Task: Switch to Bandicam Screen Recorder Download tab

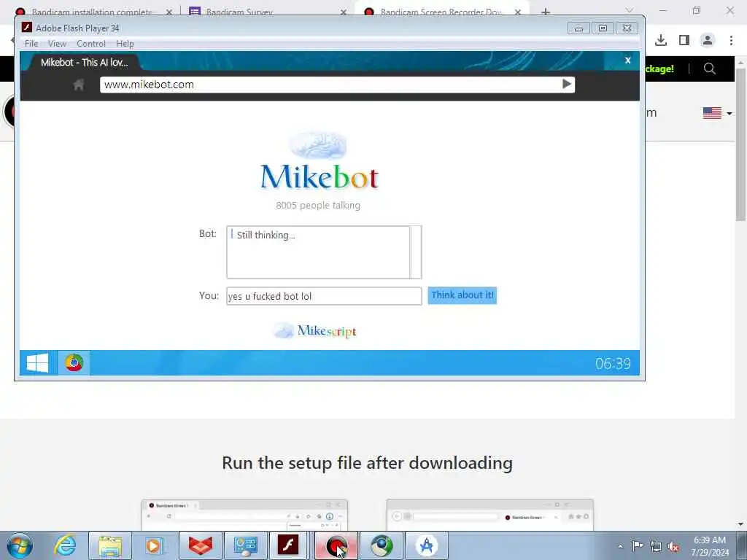Action: [441, 12]
